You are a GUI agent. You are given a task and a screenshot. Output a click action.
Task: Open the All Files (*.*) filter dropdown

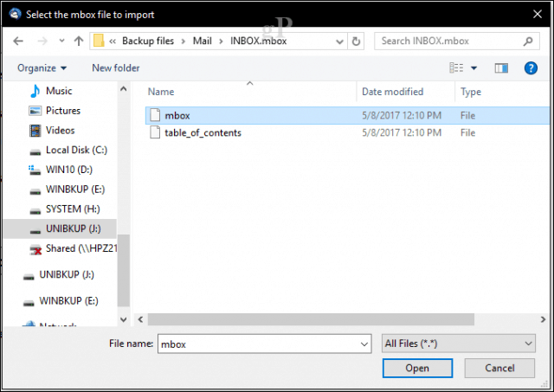point(459,344)
